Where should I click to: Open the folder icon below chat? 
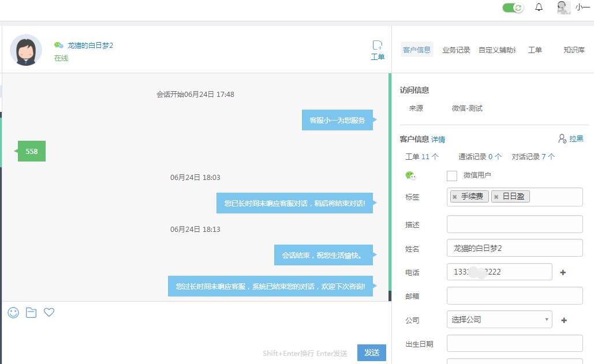pos(31,313)
